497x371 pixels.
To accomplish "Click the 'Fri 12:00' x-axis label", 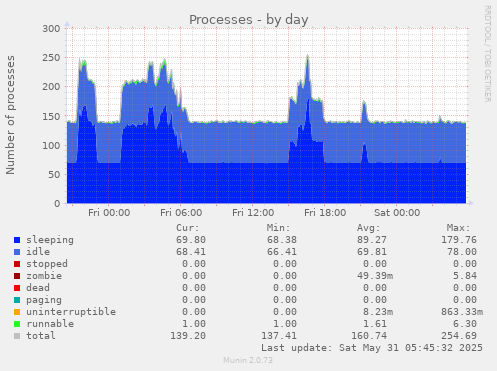I will point(253,213).
